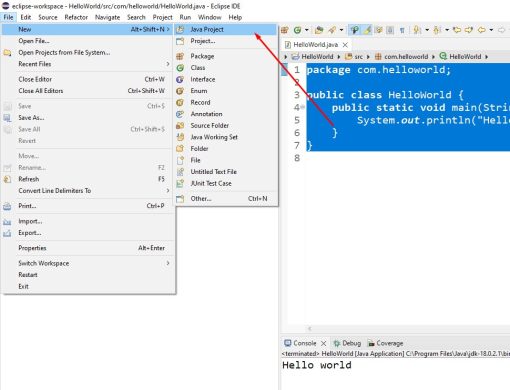Screen dimensions: 510x390
Task: Open the Run menu
Action: (185, 17)
